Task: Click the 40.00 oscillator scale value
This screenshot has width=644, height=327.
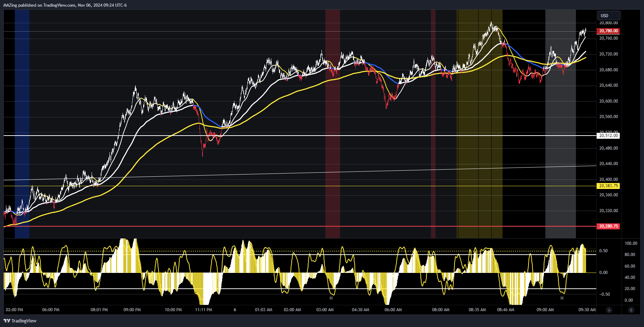Action: pyautogui.click(x=630, y=277)
